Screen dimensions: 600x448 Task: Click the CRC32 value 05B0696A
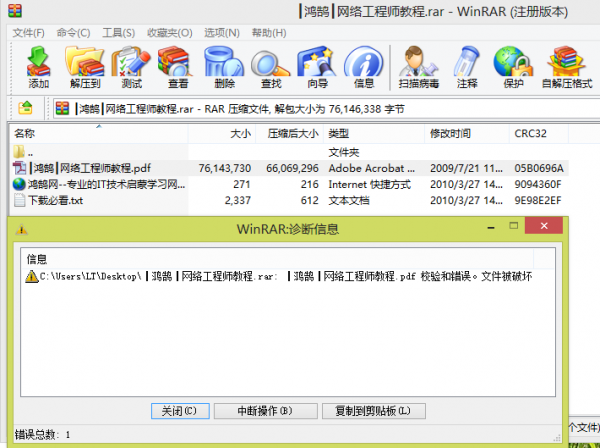click(x=539, y=168)
